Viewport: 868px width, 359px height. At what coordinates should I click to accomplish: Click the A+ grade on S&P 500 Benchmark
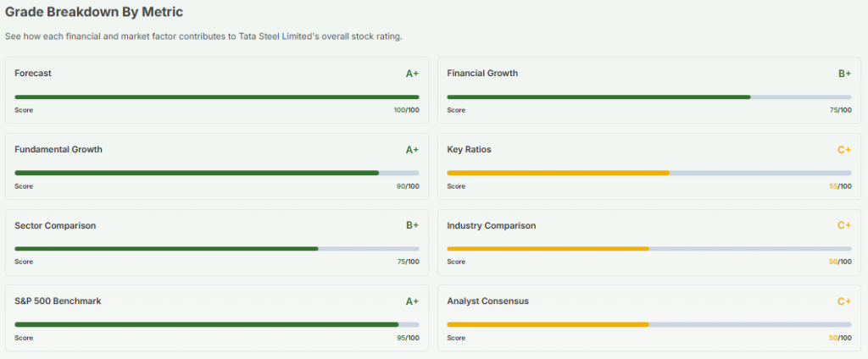pyautogui.click(x=412, y=301)
